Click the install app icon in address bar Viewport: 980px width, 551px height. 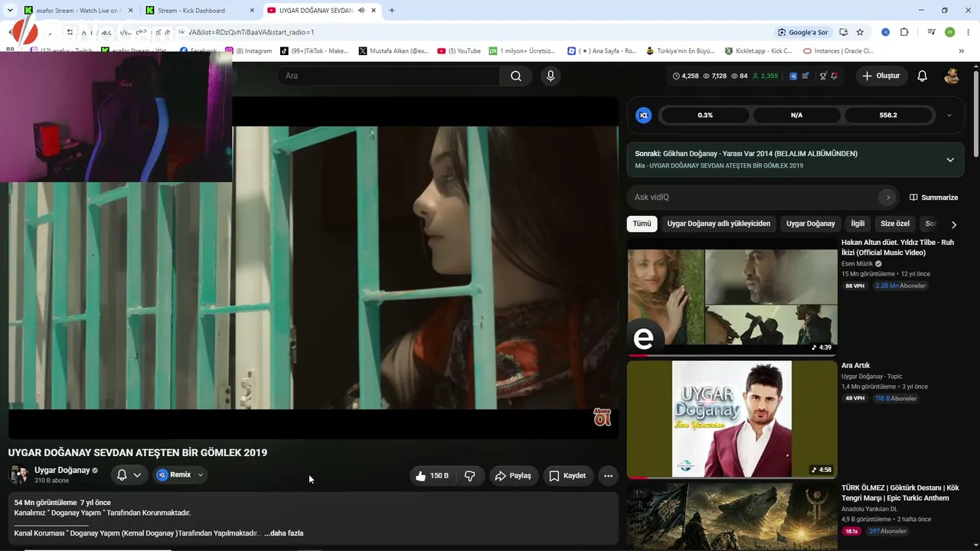(843, 32)
